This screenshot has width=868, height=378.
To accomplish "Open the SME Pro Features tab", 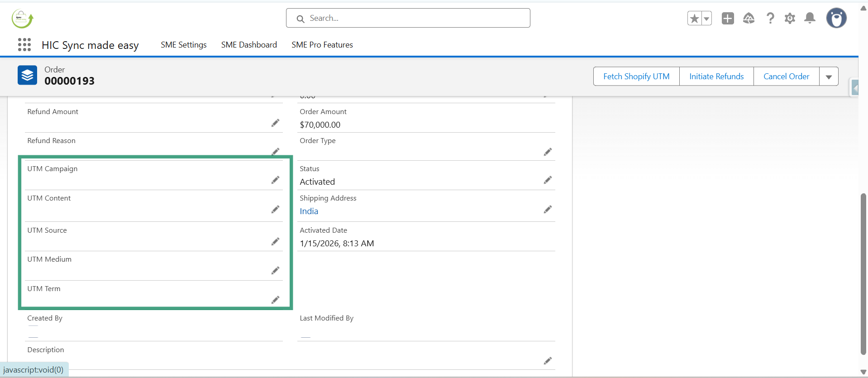I will click(x=322, y=45).
